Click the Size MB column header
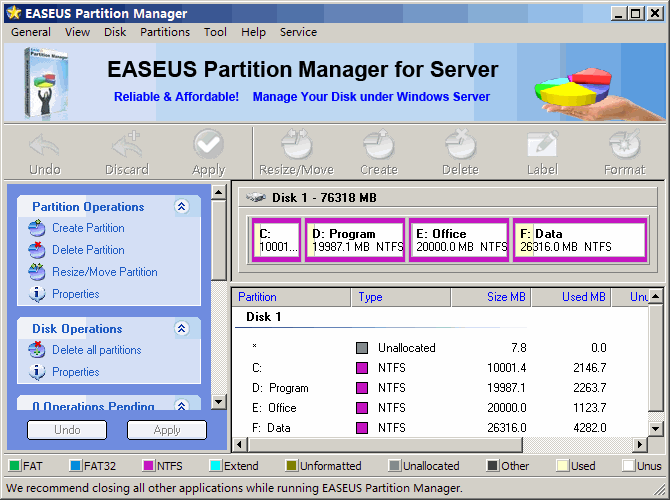This screenshot has width=670, height=500. (x=491, y=297)
